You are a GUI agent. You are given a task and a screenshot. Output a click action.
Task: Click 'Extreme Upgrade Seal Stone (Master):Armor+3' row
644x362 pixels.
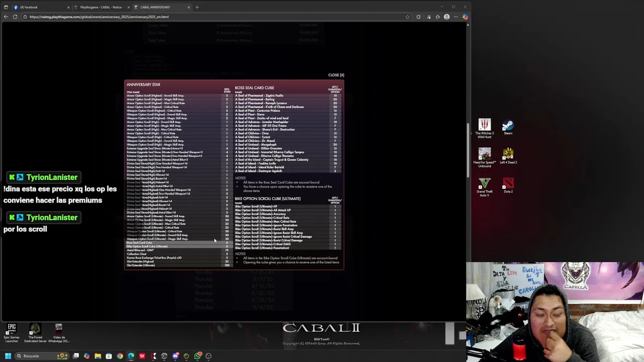click(179, 148)
